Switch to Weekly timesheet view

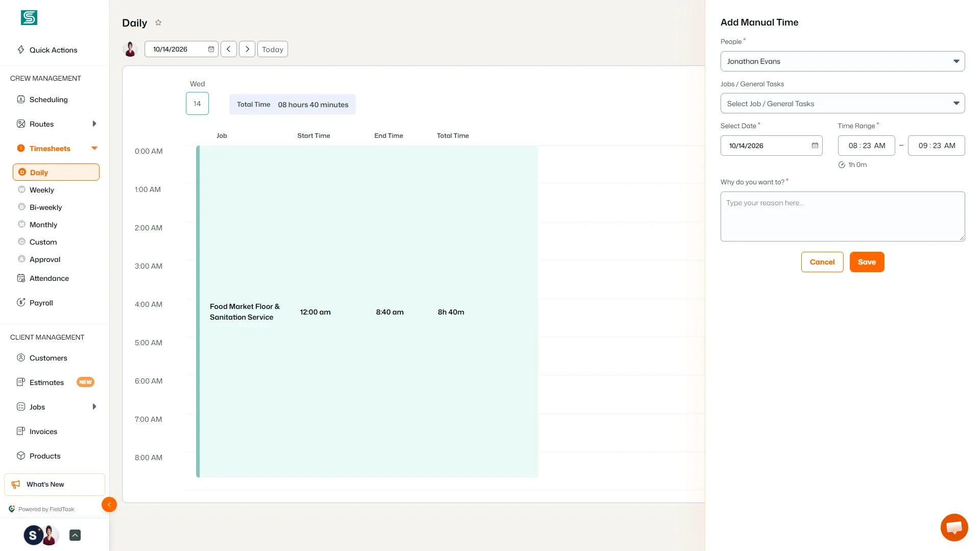[x=42, y=190]
